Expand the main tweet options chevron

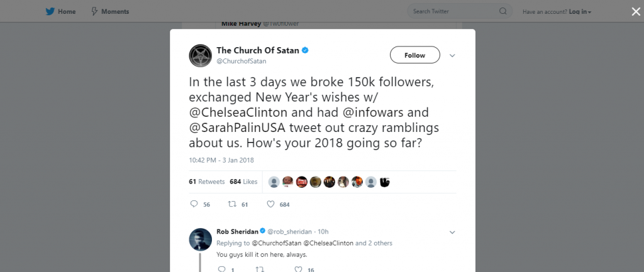point(452,55)
